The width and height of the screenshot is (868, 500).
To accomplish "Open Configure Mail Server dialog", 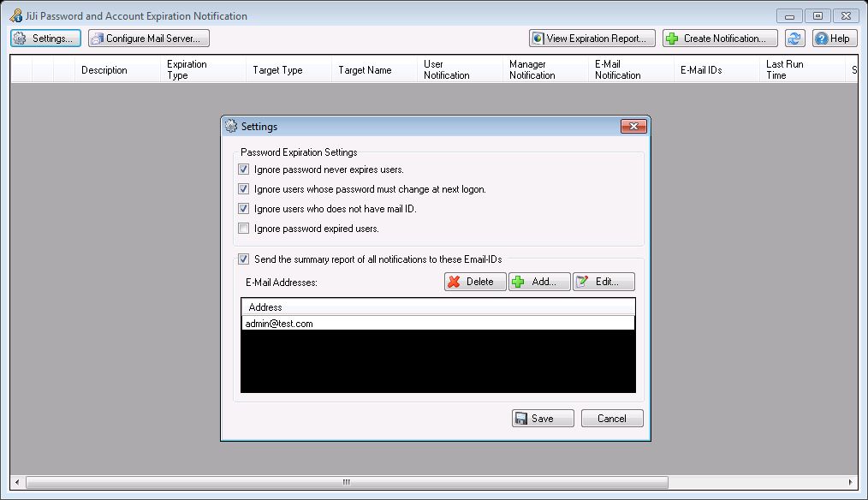I will point(149,39).
